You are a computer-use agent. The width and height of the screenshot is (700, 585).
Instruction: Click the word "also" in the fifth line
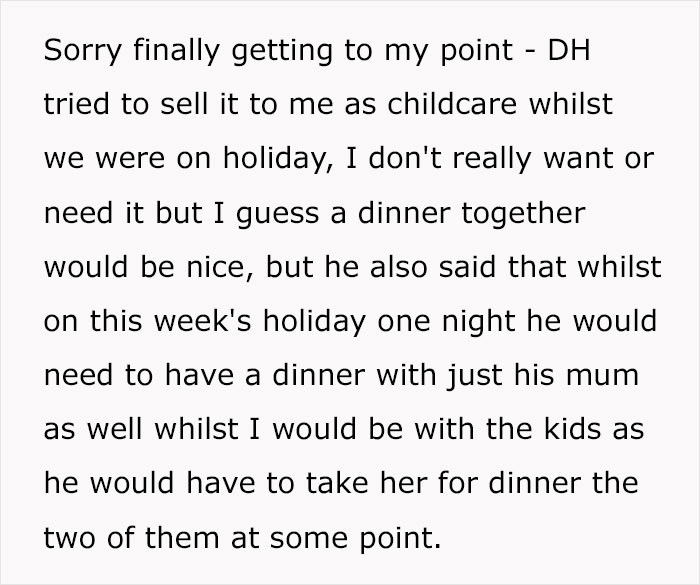[x=398, y=266]
